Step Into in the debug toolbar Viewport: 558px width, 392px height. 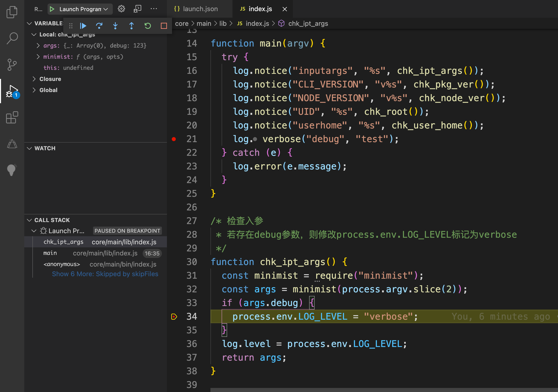(x=115, y=26)
